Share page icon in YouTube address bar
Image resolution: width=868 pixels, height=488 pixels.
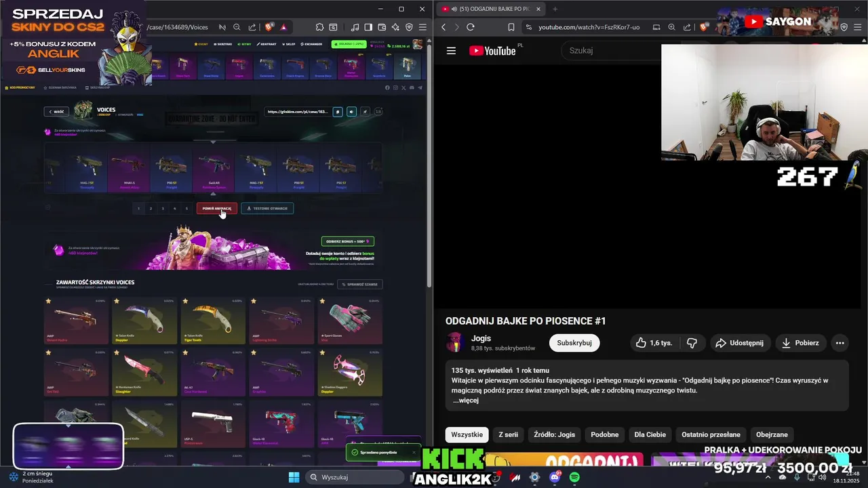pos(686,27)
